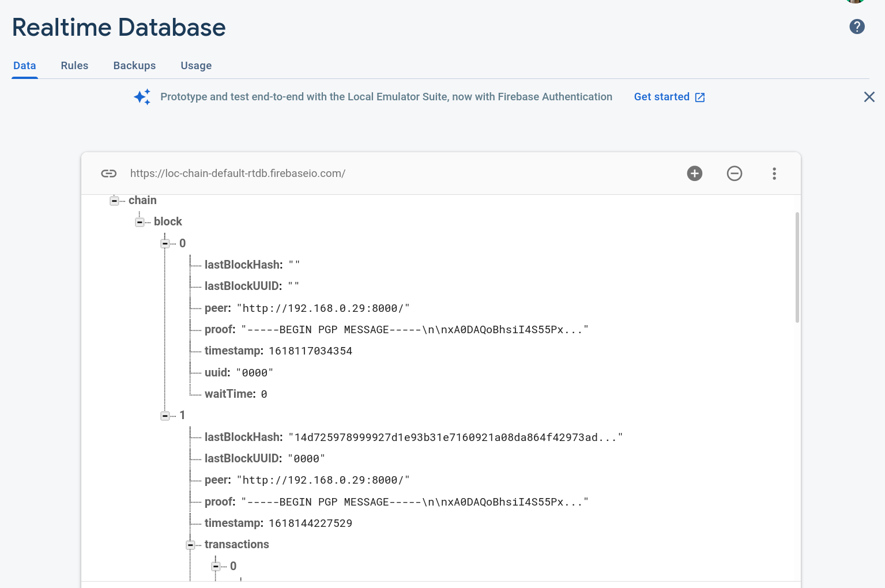The height and width of the screenshot is (588, 885).
Task: Dismiss the Local Emulator Suite banner
Action: 869,97
